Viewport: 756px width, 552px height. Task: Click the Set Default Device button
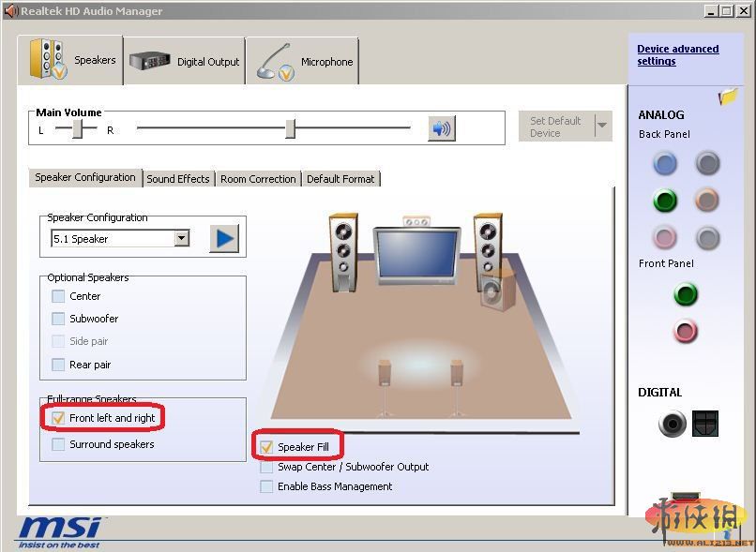click(x=556, y=127)
